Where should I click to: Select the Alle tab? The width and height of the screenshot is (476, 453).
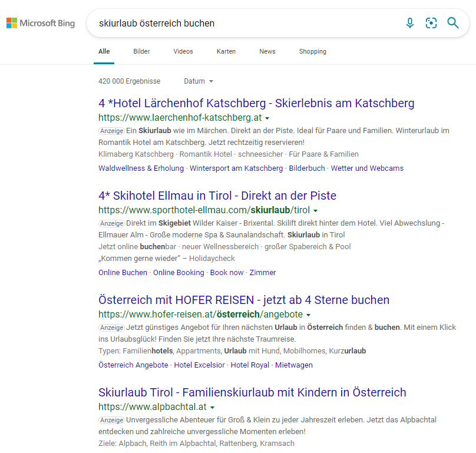click(x=104, y=51)
